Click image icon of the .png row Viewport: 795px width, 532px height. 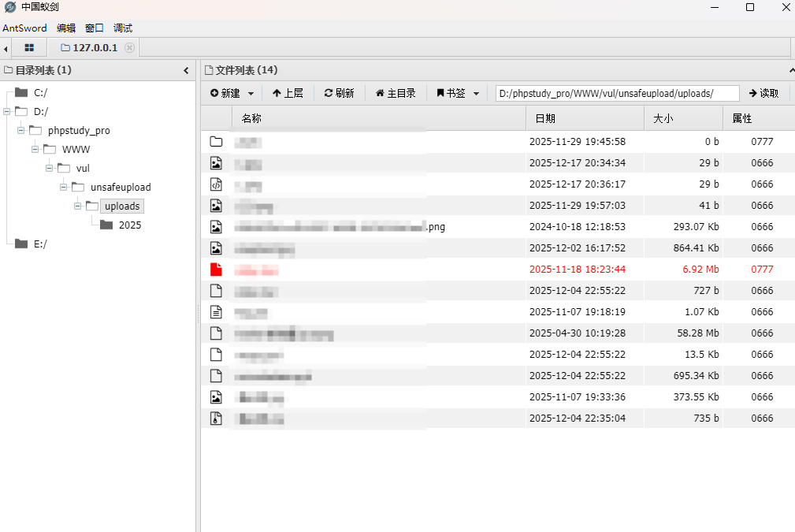(216, 227)
